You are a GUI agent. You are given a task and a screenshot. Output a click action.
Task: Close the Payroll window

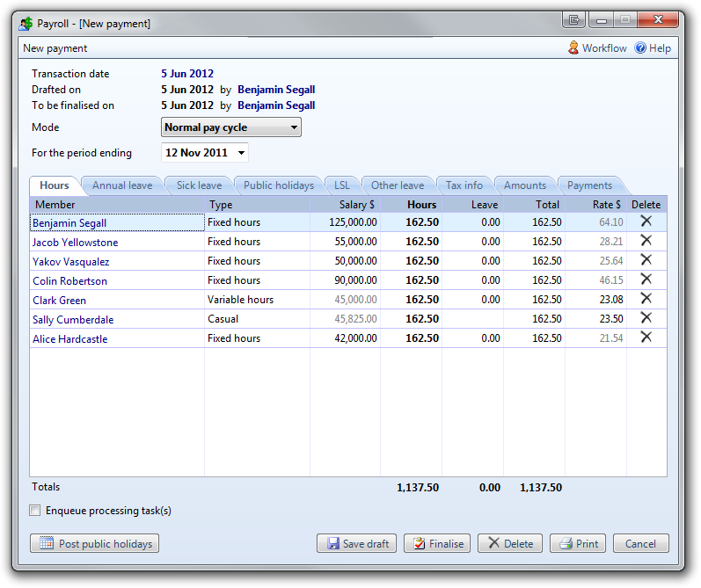658,19
